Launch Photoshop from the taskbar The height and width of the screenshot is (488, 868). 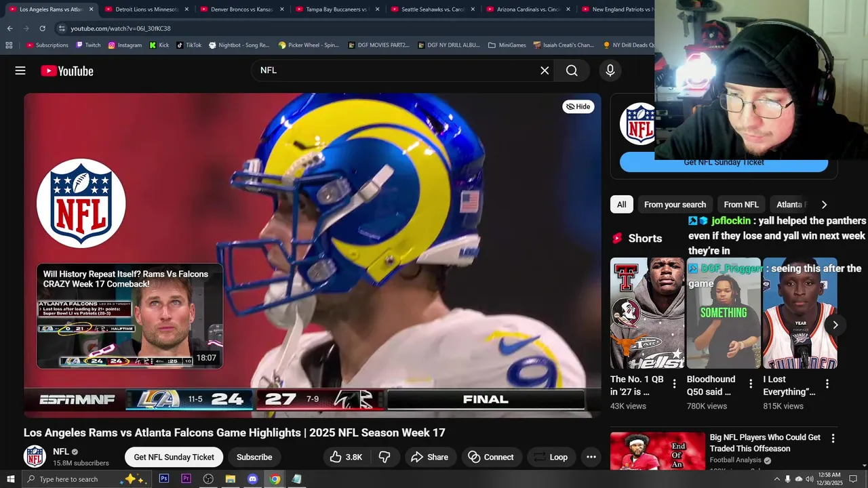(164, 479)
